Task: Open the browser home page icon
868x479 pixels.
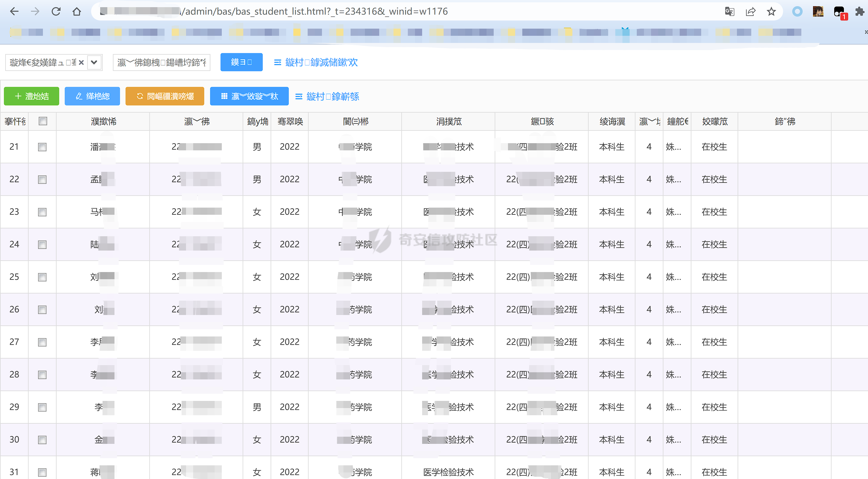Action: point(77,11)
